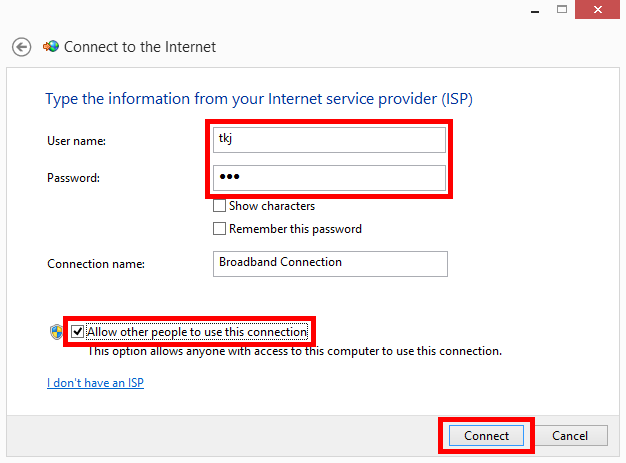Click the security shield icon
626x463 pixels.
point(56,332)
